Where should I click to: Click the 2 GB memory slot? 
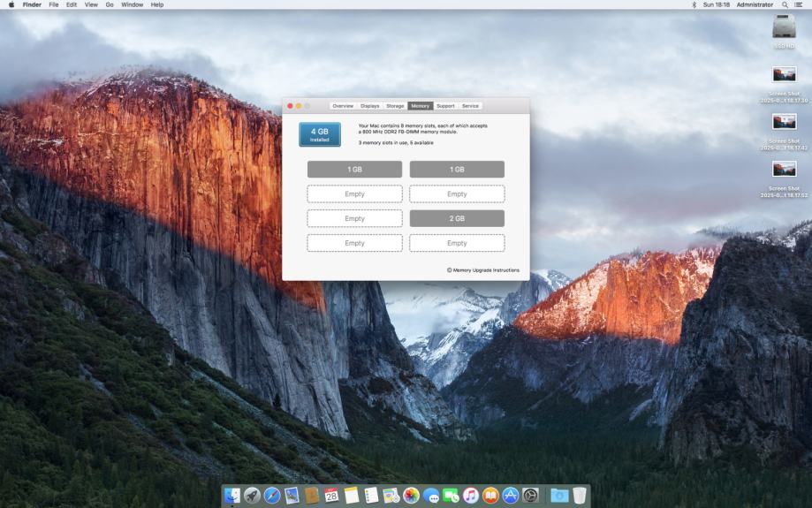(457, 218)
